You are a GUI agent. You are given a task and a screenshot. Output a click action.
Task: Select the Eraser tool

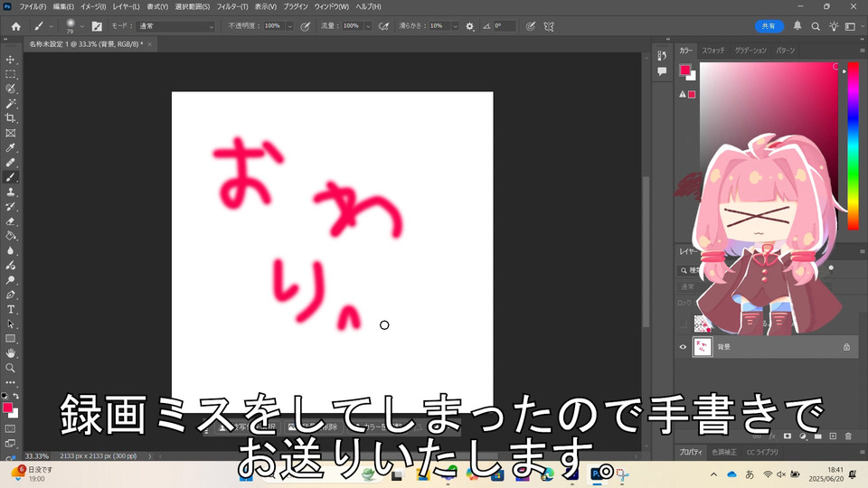coord(11,221)
